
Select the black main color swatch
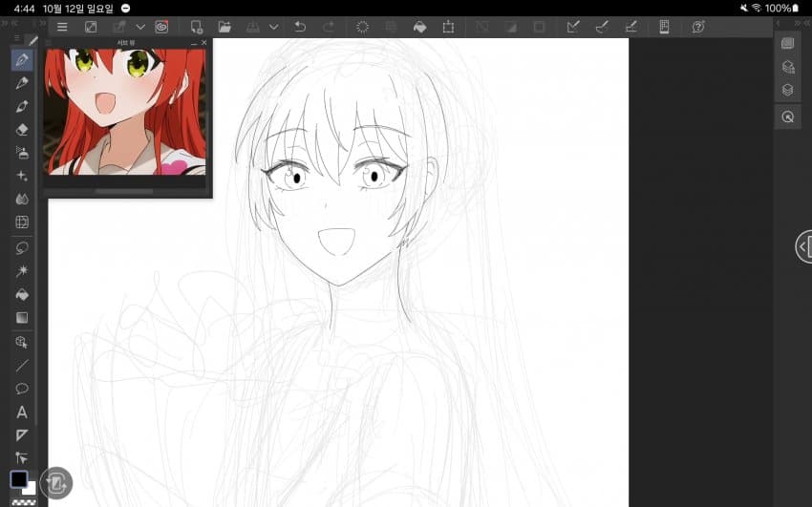[19, 479]
